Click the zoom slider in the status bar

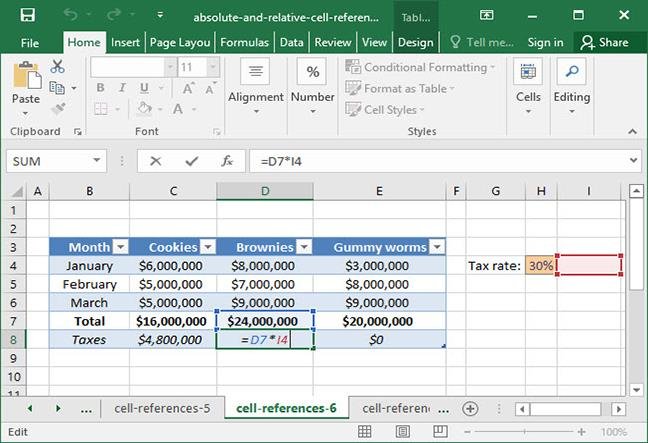pyautogui.click(x=524, y=432)
